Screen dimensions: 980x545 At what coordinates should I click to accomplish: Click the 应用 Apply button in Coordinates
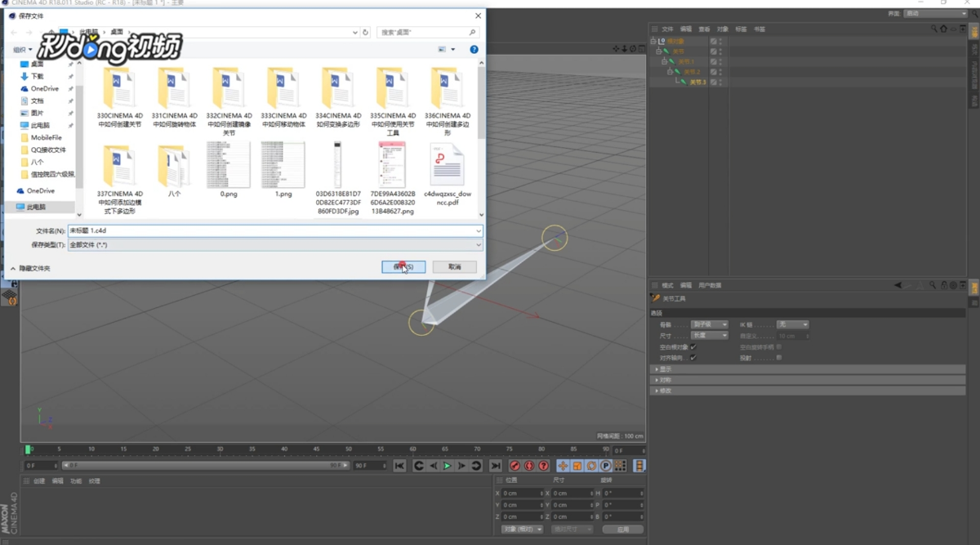(622, 529)
